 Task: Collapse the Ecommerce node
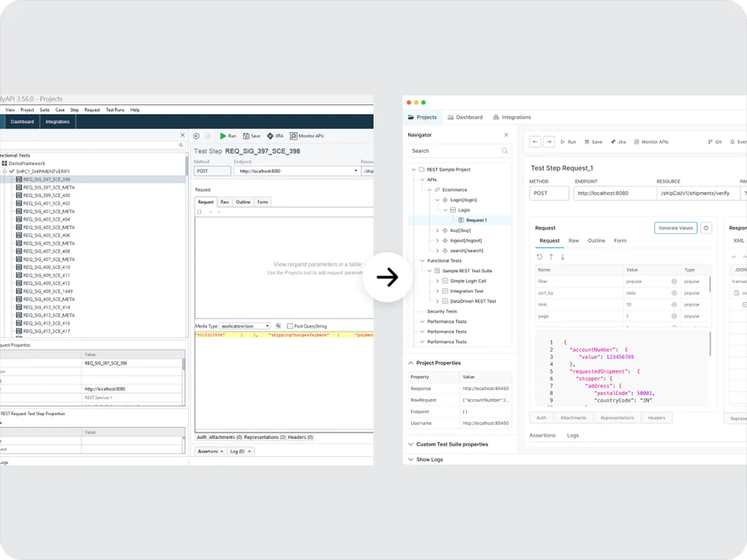[x=430, y=190]
